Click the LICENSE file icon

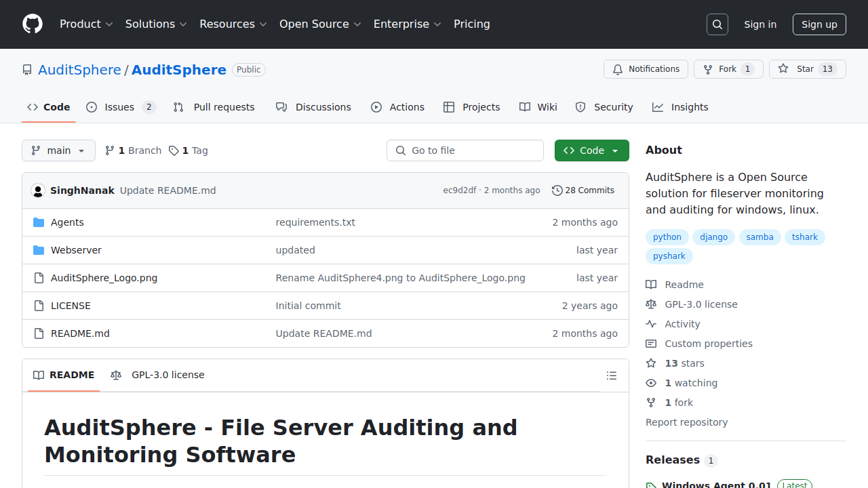(39, 306)
